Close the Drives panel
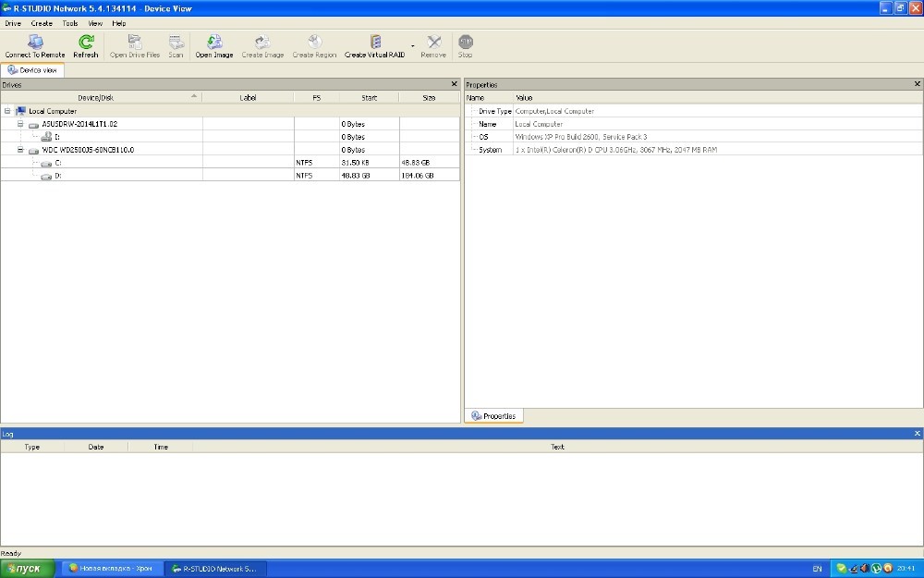Image resolution: width=924 pixels, height=578 pixels. [x=454, y=84]
